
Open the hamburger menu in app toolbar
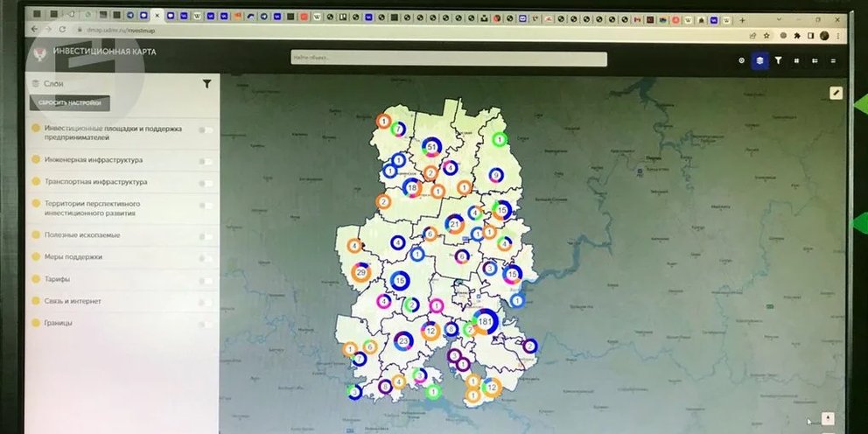(833, 61)
